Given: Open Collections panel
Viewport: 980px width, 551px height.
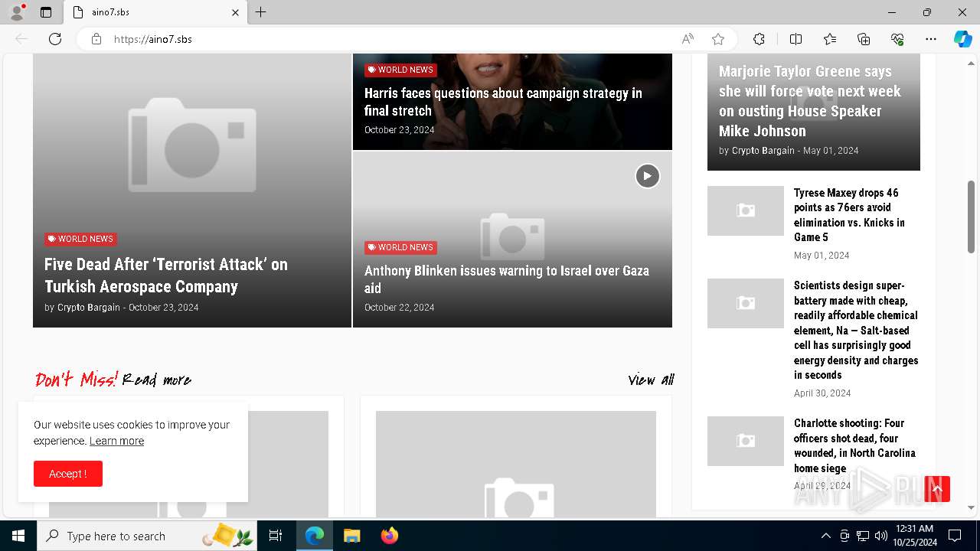Looking at the screenshot, I should (x=864, y=39).
